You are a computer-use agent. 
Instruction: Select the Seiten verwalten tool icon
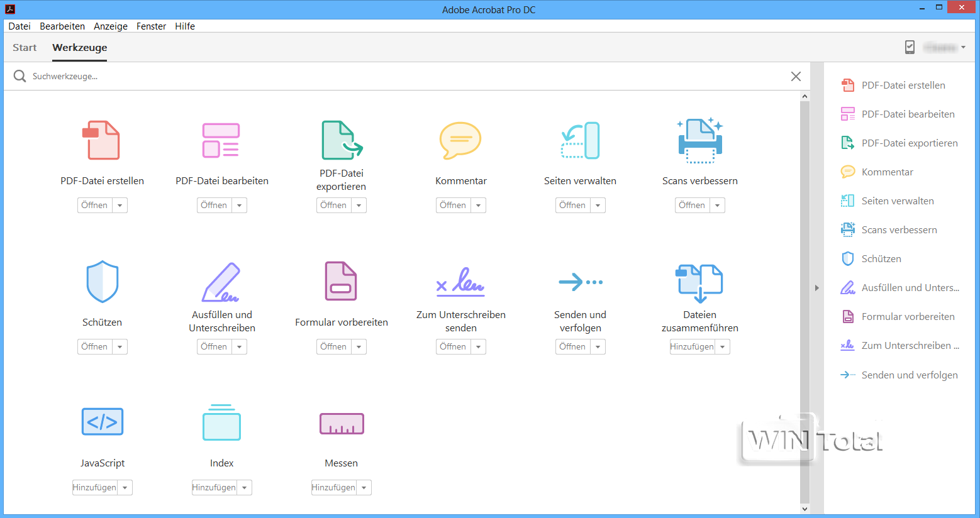click(580, 140)
